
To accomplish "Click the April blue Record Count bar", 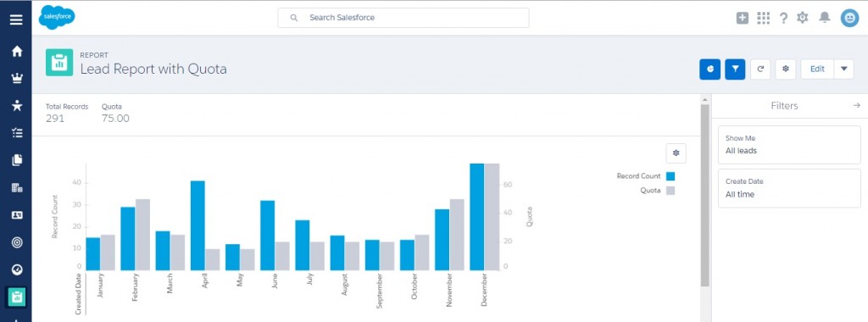I will pyautogui.click(x=198, y=225).
